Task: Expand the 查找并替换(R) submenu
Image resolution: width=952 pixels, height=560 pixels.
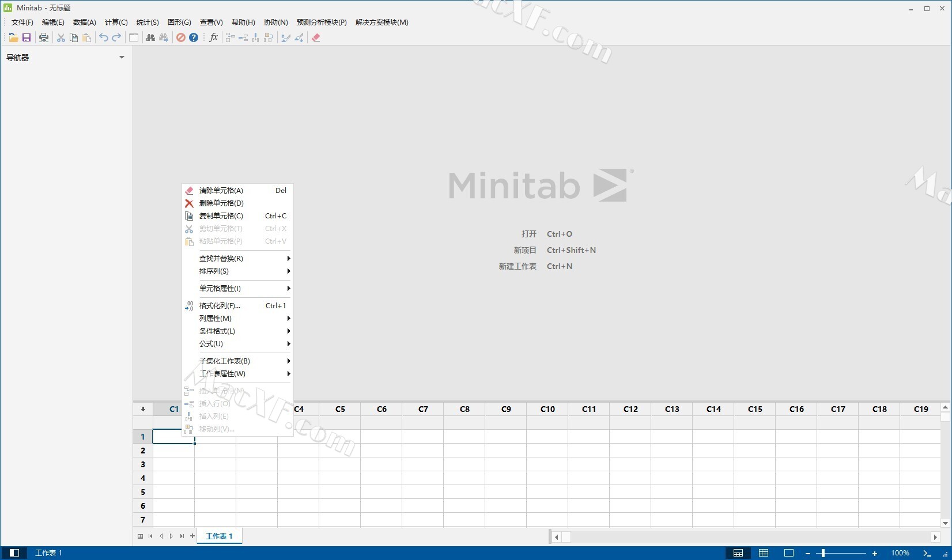Action: 238,259
